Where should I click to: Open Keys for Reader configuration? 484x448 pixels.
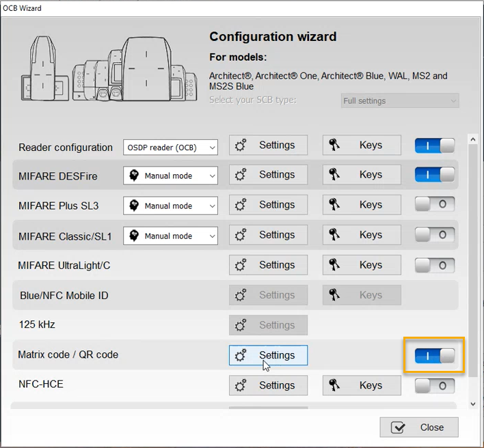[362, 145]
